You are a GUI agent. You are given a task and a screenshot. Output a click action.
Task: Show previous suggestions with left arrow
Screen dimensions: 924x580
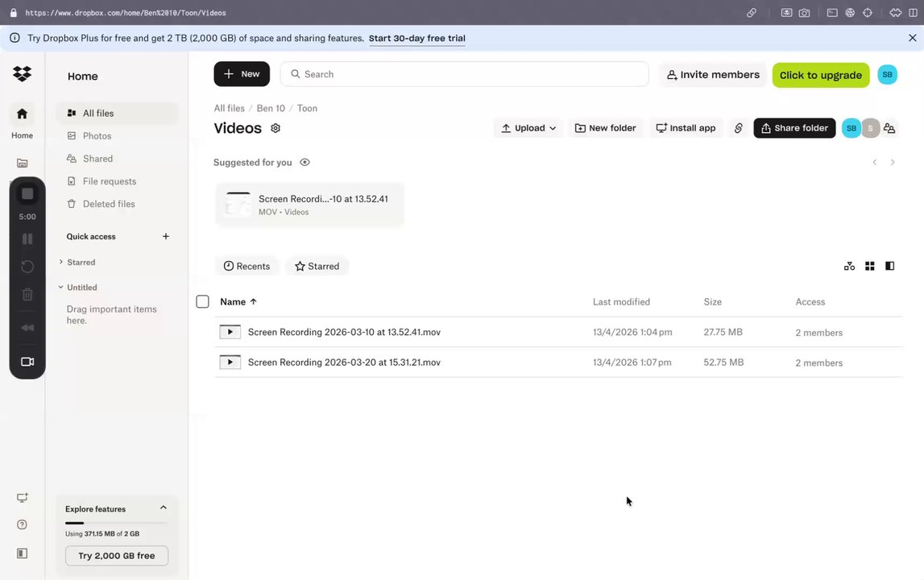point(875,162)
